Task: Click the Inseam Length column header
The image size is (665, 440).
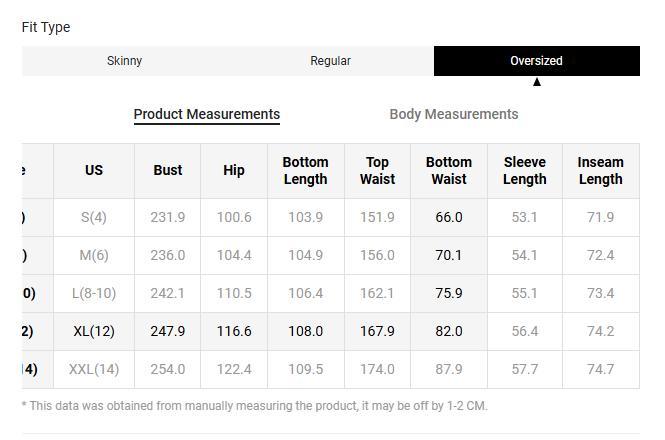Action: click(600, 171)
